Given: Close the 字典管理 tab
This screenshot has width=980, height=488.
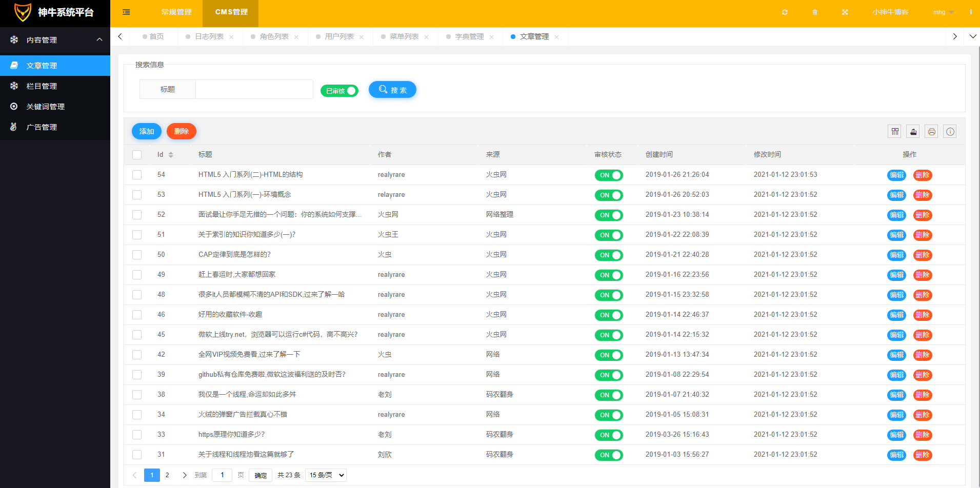Looking at the screenshot, I should 492,37.
